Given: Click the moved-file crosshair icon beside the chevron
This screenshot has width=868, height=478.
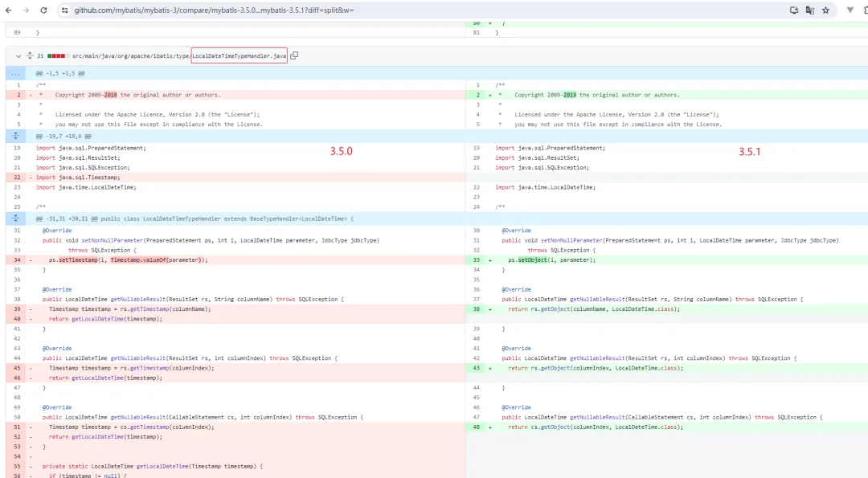Looking at the screenshot, I should click(29, 55).
